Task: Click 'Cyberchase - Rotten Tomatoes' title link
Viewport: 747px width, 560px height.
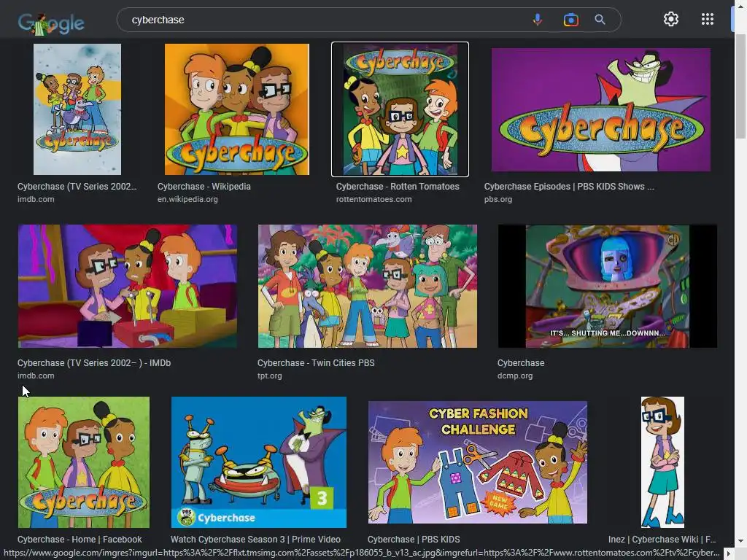Action: click(x=398, y=186)
